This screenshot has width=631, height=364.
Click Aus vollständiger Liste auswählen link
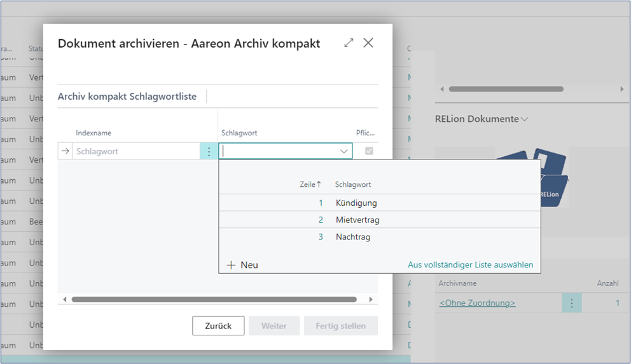pos(470,265)
